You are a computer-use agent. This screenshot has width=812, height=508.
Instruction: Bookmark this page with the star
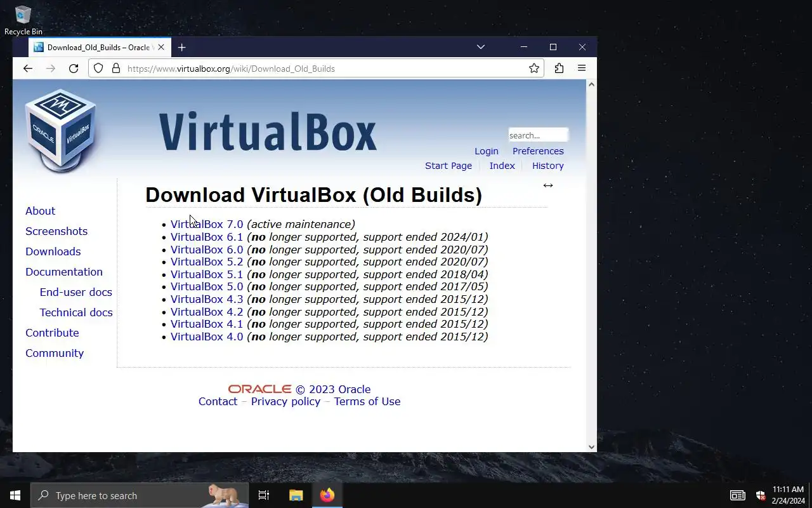pyautogui.click(x=534, y=69)
